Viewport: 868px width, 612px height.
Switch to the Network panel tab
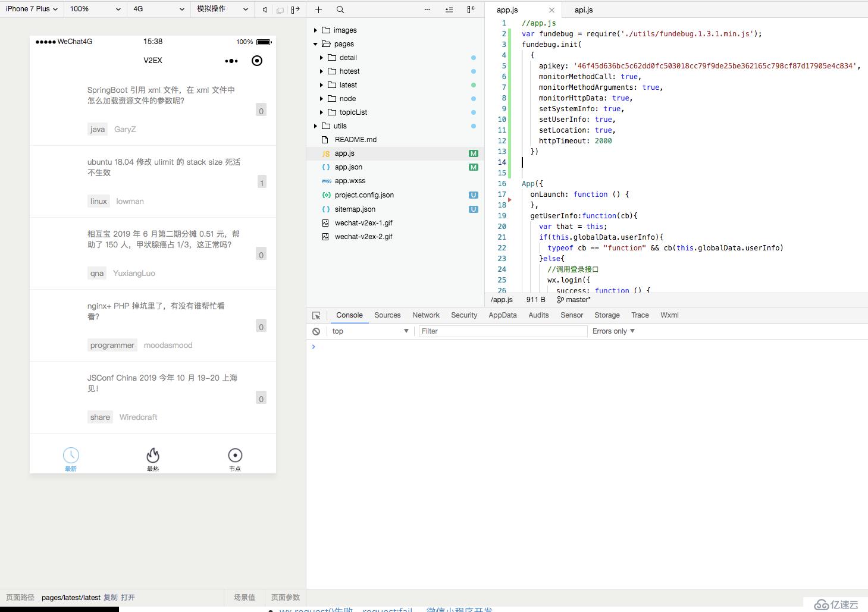(426, 315)
